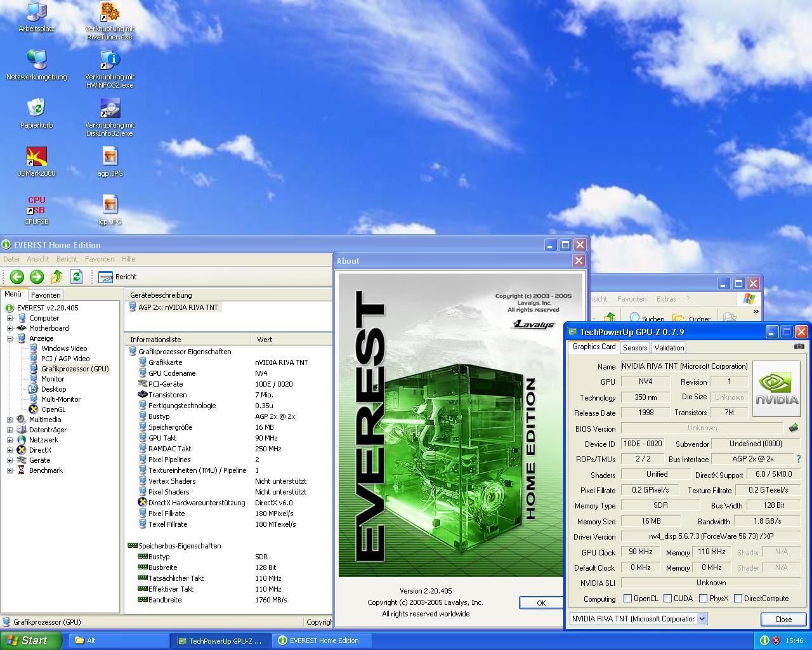Select the agp.JPG file icon
812x650 pixels.
110,162
